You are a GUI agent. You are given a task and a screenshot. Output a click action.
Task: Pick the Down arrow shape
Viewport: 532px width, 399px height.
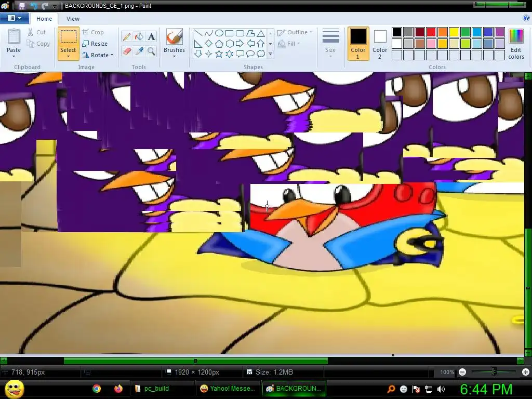[198, 54]
